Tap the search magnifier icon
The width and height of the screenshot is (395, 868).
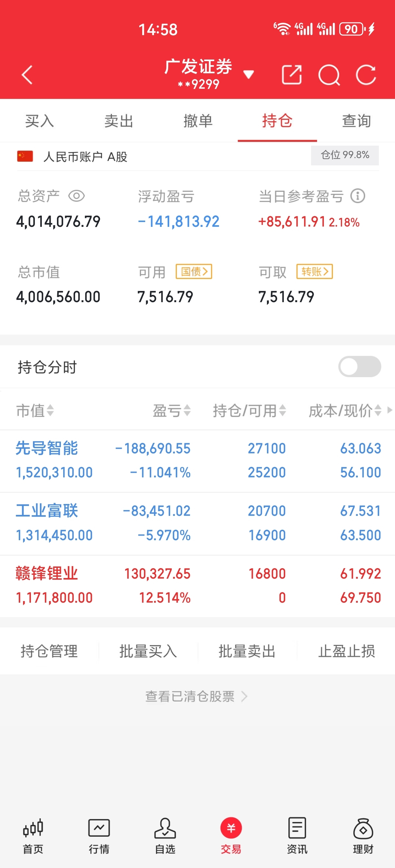[x=329, y=75]
